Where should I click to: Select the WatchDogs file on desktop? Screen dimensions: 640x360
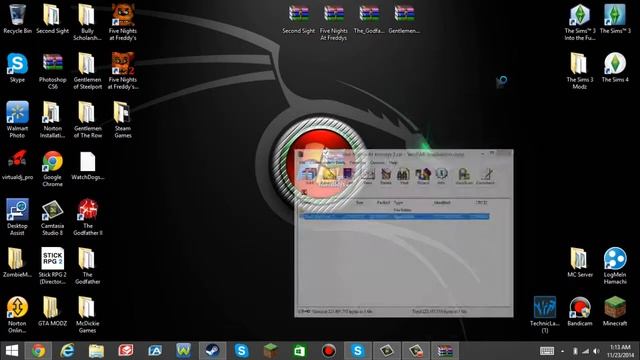click(87, 165)
